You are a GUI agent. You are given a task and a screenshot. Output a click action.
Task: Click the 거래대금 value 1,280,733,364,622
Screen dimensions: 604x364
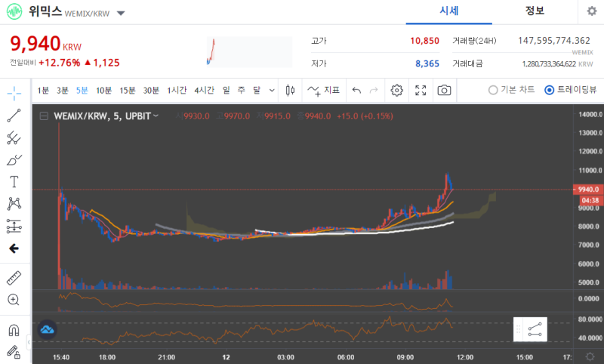549,64
